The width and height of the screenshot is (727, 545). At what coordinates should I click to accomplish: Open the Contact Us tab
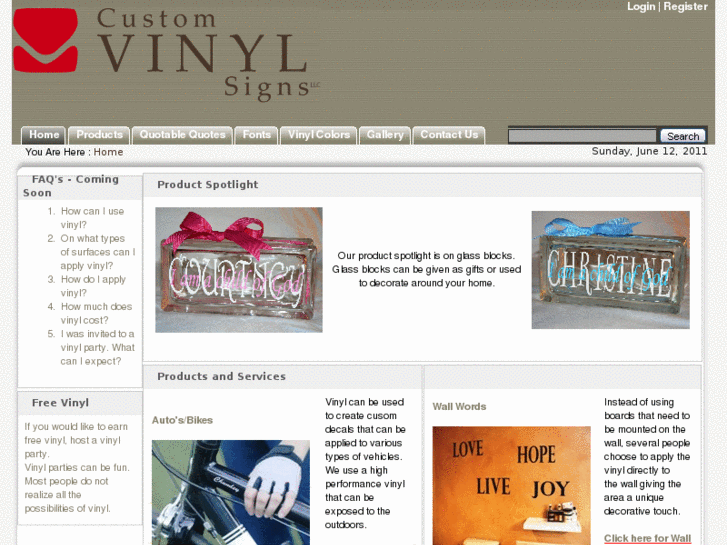449,135
